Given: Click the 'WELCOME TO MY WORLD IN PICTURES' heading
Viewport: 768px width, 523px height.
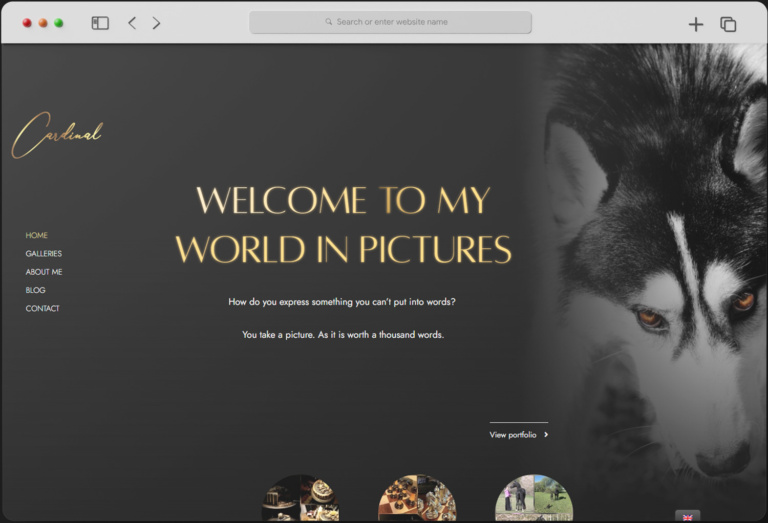Looking at the screenshot, I should (x=343, y=225).
